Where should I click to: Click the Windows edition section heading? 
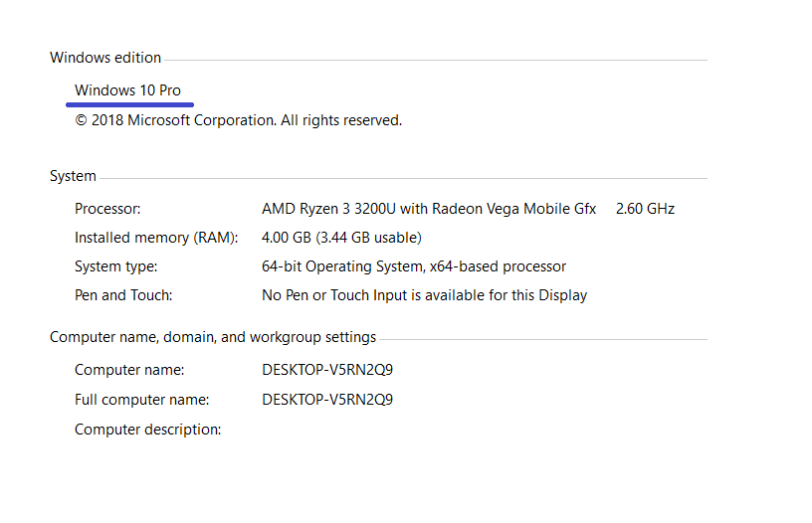click(105, 58)
